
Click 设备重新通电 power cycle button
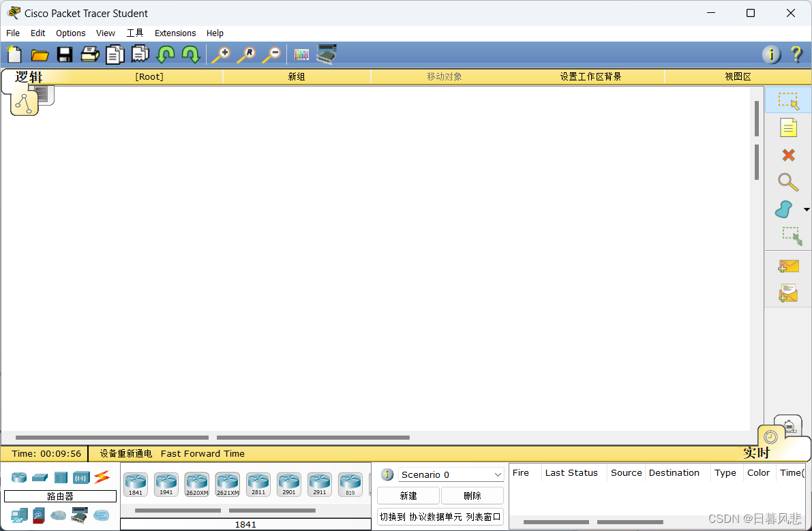(x=126, y=453)
